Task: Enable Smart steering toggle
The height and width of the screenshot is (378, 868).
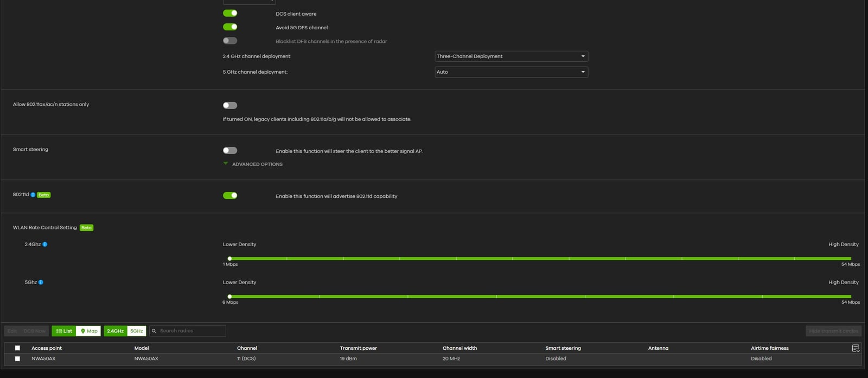Action: click(230, 151)
